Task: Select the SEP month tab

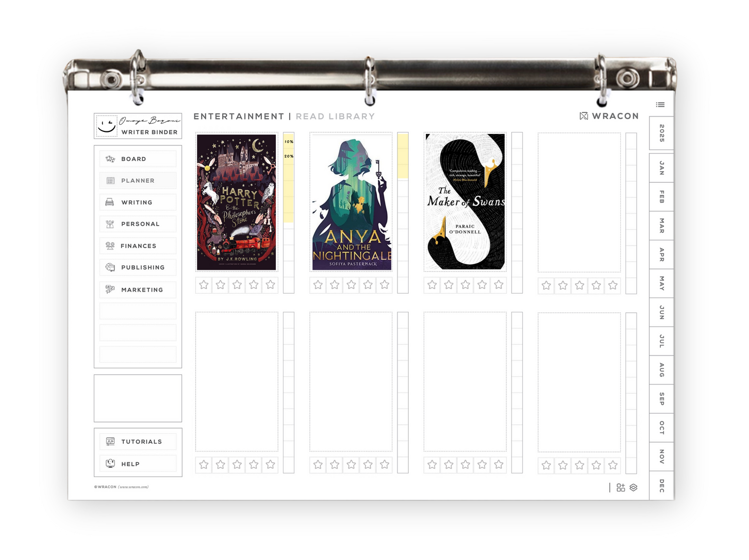Action: click(x=661, y=399)
